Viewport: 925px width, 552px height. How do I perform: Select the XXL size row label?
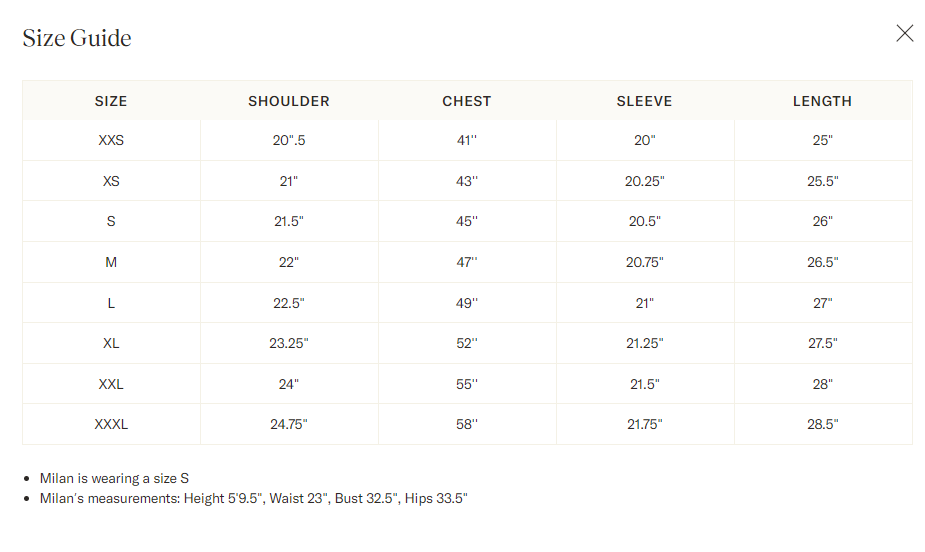(x=111, y=384)
